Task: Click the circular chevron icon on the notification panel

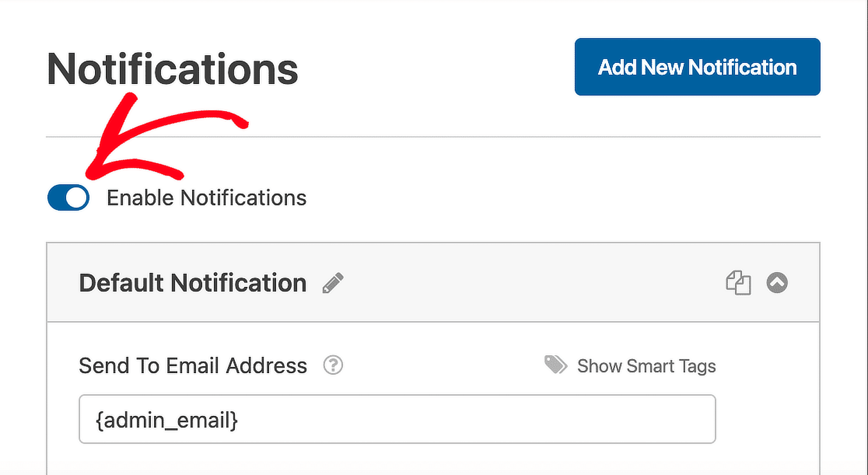Action: tap(777, 283)
